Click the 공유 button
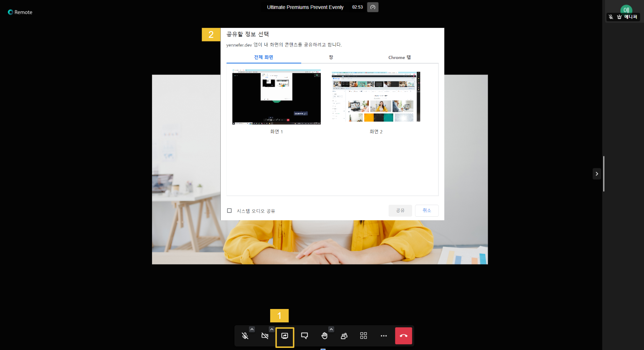 (400, 211)
